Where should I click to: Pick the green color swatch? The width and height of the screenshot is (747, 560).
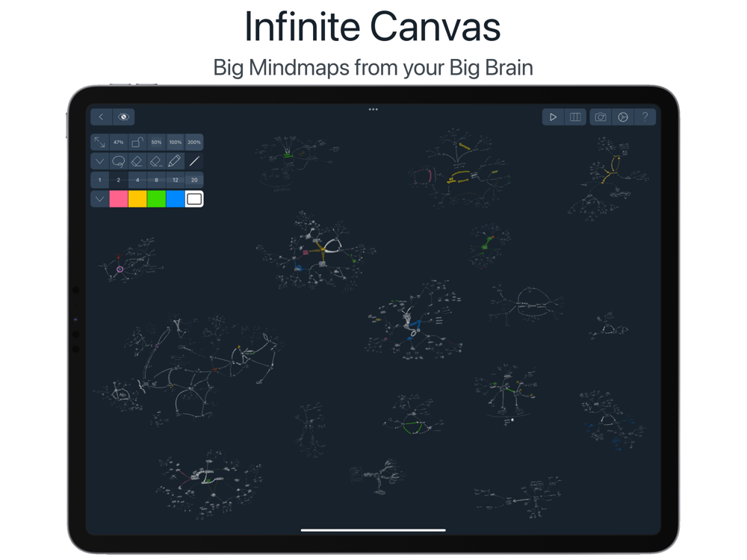pos(156,199)
